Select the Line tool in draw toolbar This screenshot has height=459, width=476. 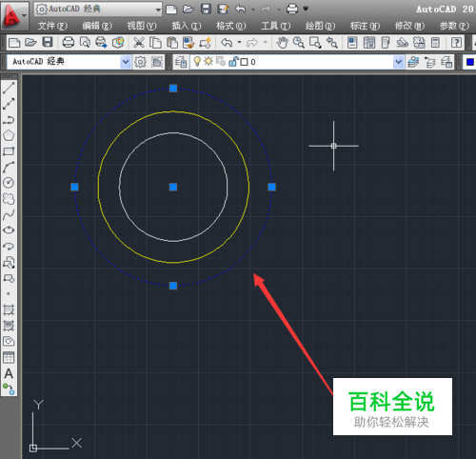[9, 88]
